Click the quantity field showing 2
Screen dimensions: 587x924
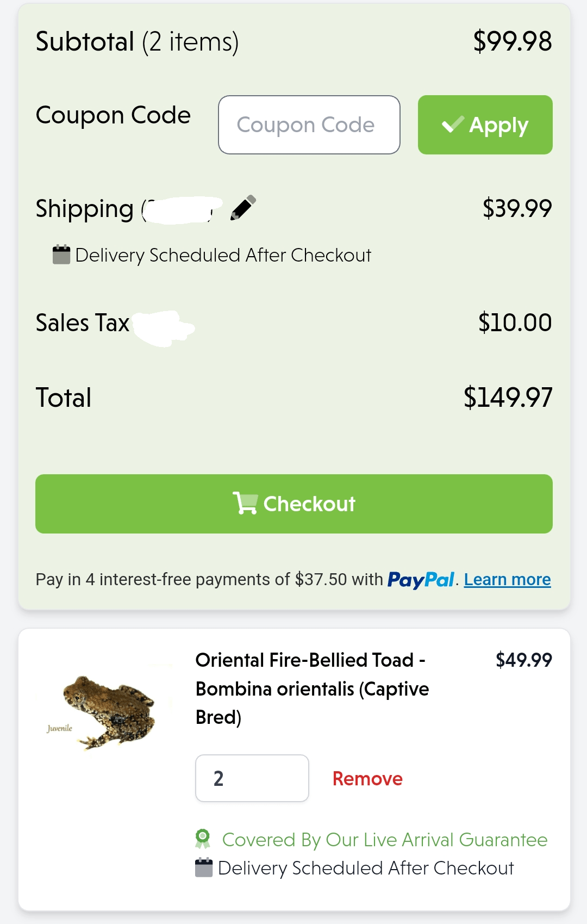tap(252, 779)
